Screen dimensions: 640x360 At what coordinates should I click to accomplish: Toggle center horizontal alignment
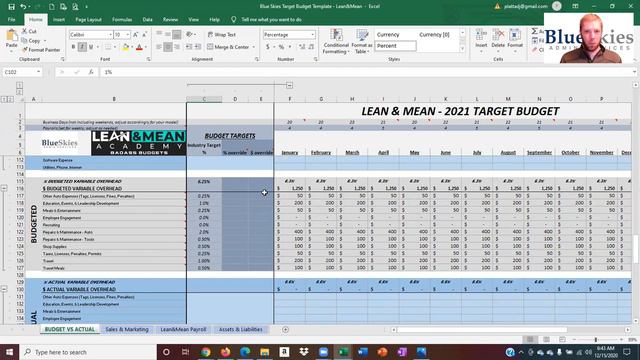pyautogui.click(x=168, y=47)
